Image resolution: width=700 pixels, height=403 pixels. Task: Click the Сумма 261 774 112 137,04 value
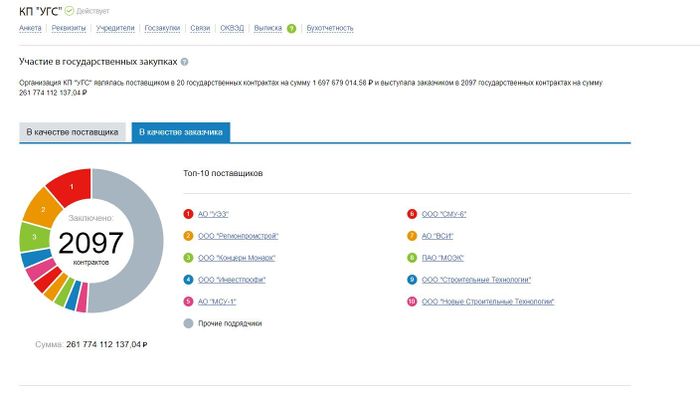(x=107, y=345)
